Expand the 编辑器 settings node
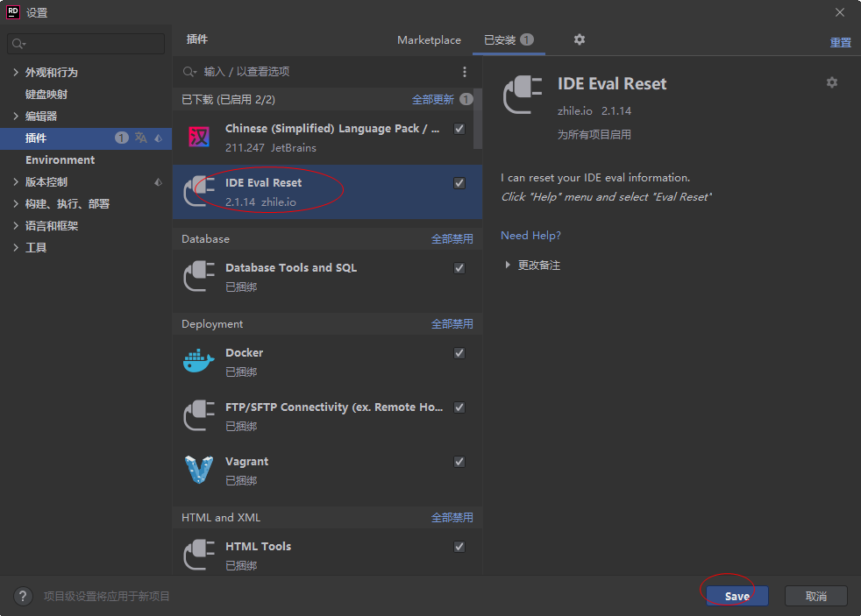This screenshot has width=861, height=616. 16,116
